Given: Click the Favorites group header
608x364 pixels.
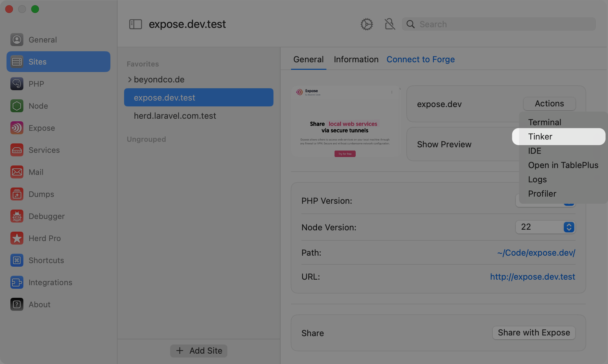Looking at the screenshot, I should pos(143,64).
